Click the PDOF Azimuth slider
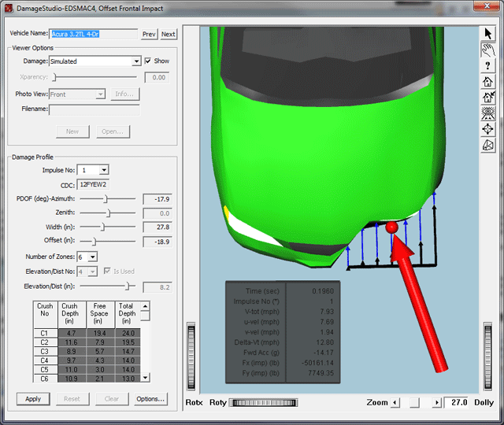 pyautogui.click(x=106, y=199)
